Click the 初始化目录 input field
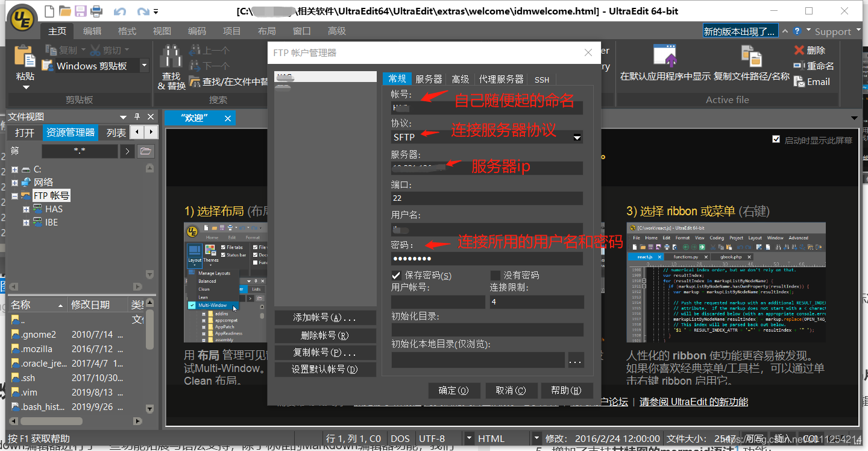This screenshot has height=451, width=868. coord(486,329)
